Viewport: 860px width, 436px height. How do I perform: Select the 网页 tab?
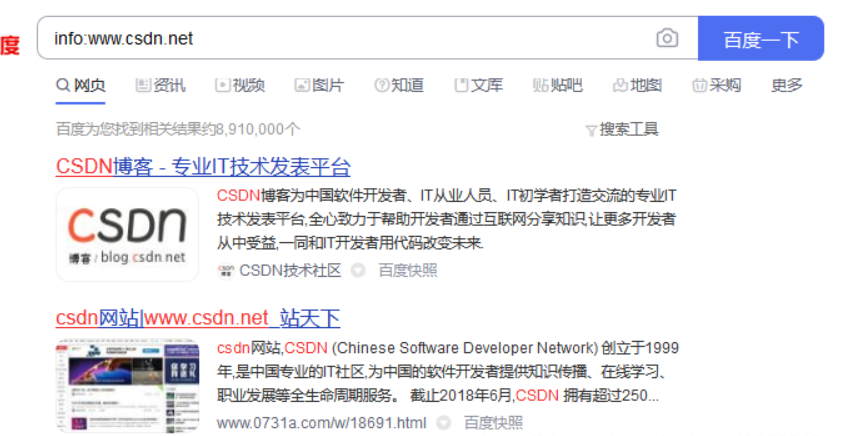[x=81, y=85]
